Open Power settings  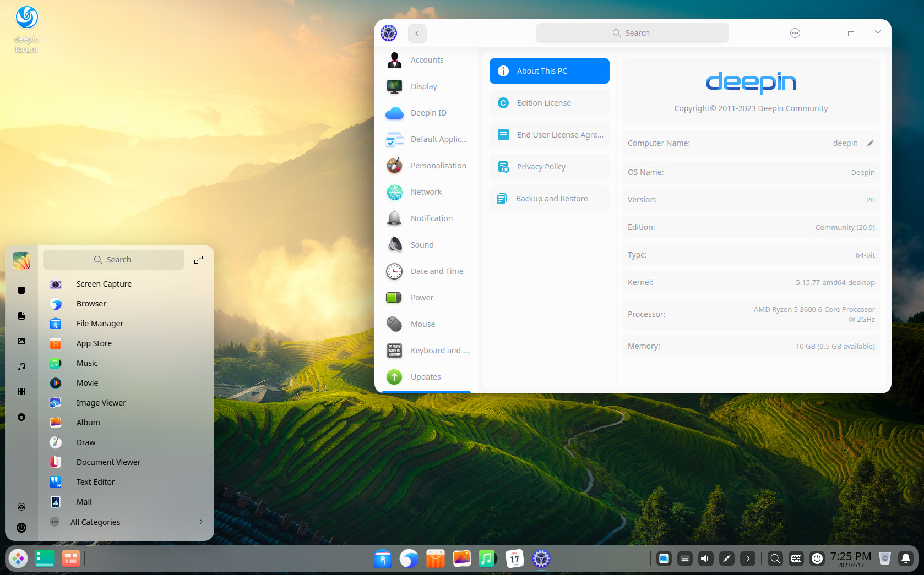tap(426, 298)
